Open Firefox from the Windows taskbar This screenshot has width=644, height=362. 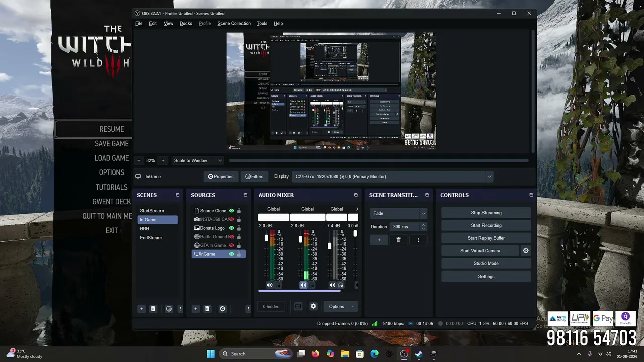pos(315,354)
